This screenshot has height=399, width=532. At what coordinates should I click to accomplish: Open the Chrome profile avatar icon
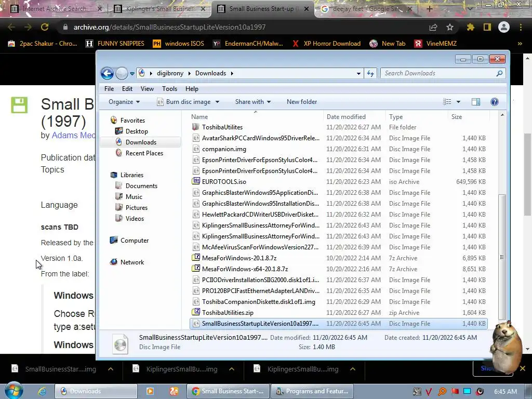(x=504, y=27)
